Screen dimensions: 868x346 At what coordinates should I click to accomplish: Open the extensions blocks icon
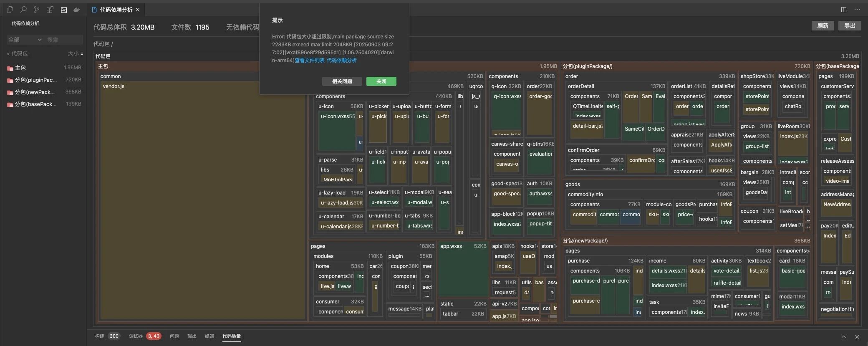pos(50,10)
